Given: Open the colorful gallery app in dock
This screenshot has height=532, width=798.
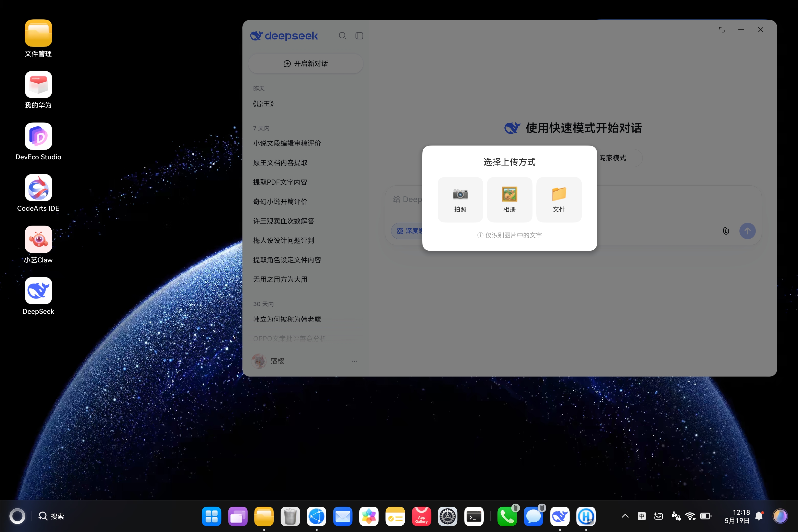Looking at the screenshot, I should pos(369,516).
